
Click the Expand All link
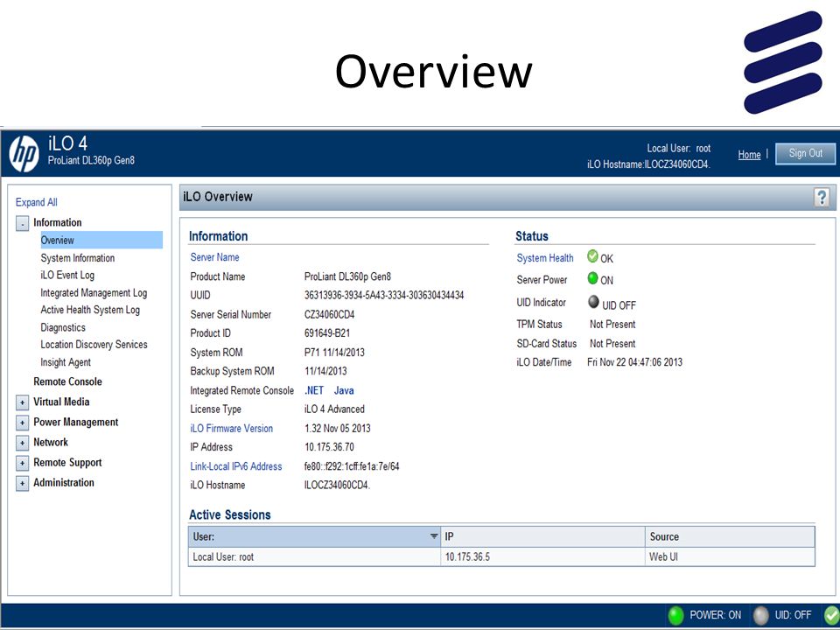click(x=37, y=202)
